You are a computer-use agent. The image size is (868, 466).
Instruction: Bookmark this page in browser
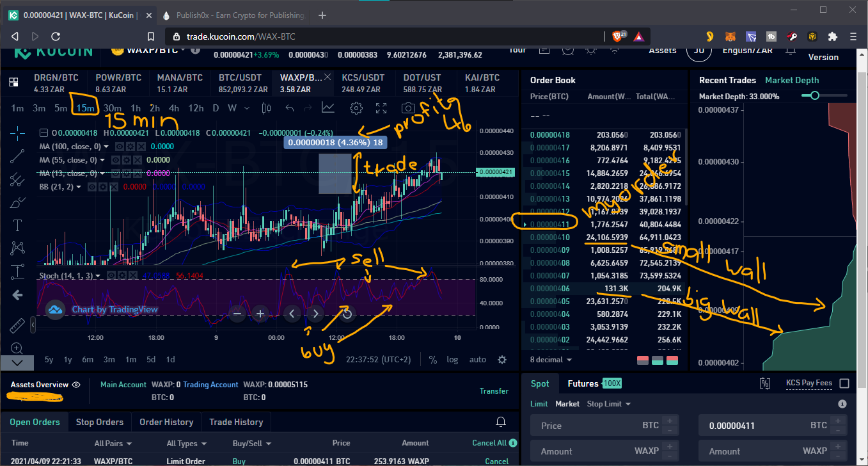[x=151, y=36]
